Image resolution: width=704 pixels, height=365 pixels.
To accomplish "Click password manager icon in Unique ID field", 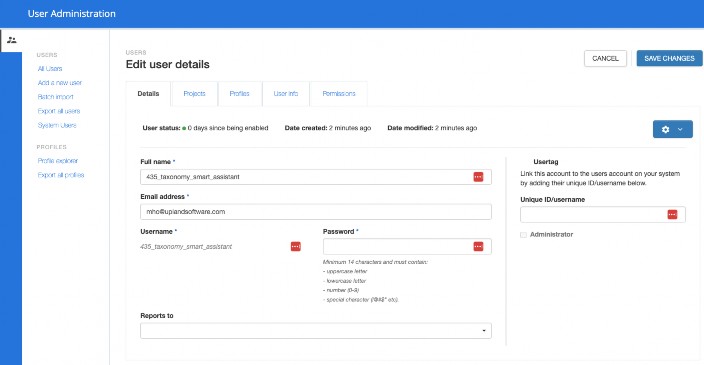I will (672, 215).
